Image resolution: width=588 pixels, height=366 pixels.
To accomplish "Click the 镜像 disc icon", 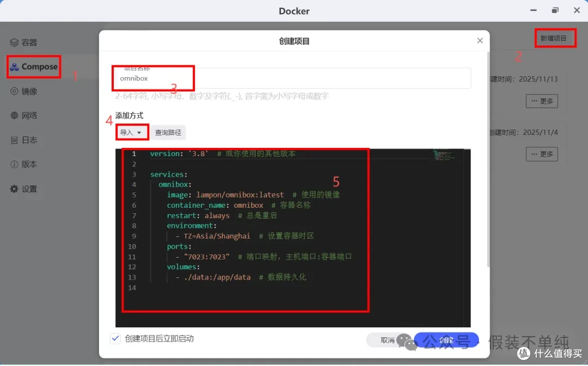I will click(x=14, y=91).
